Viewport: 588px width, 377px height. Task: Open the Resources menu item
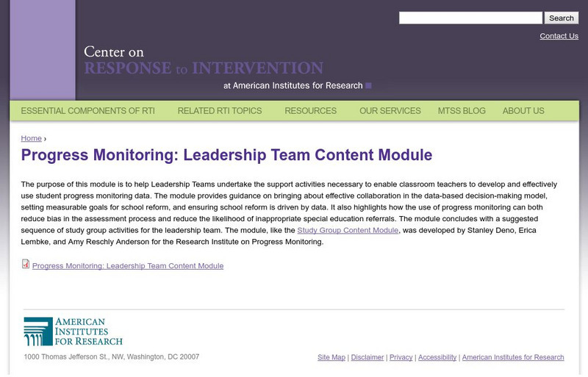(310, 111)
